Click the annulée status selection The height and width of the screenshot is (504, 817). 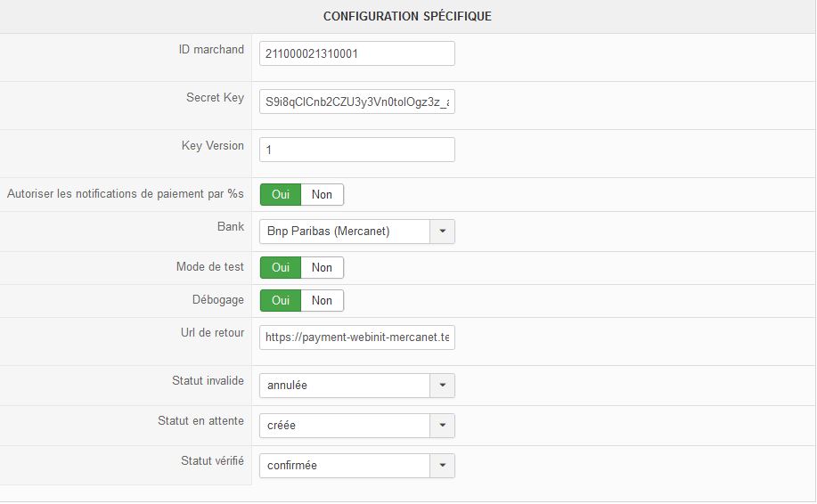(345, 386)
